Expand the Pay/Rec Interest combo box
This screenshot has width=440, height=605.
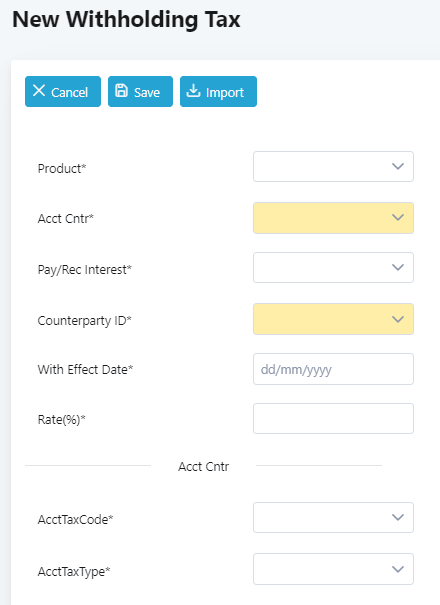[x=333, y=267]
